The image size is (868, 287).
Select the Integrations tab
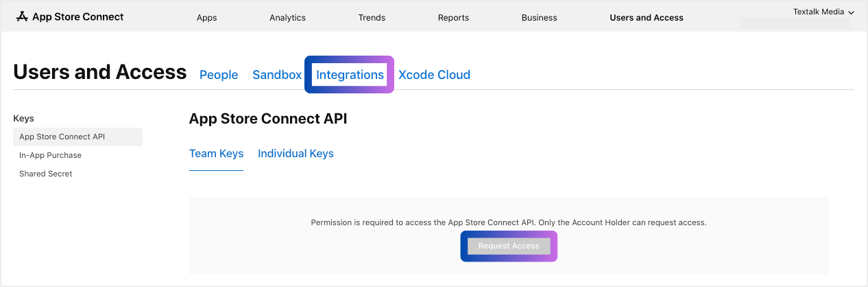[x=350, y=75]
